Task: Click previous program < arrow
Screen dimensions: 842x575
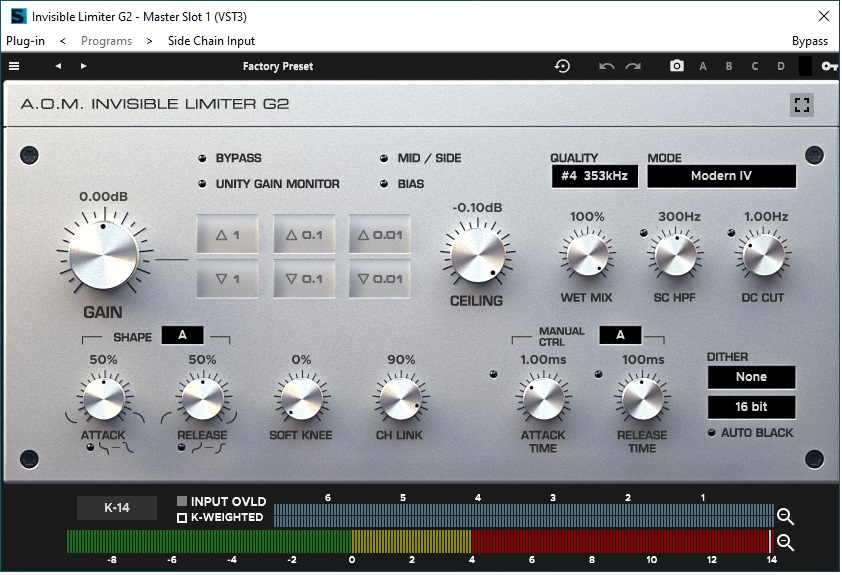Action: (x=63, y=41)
